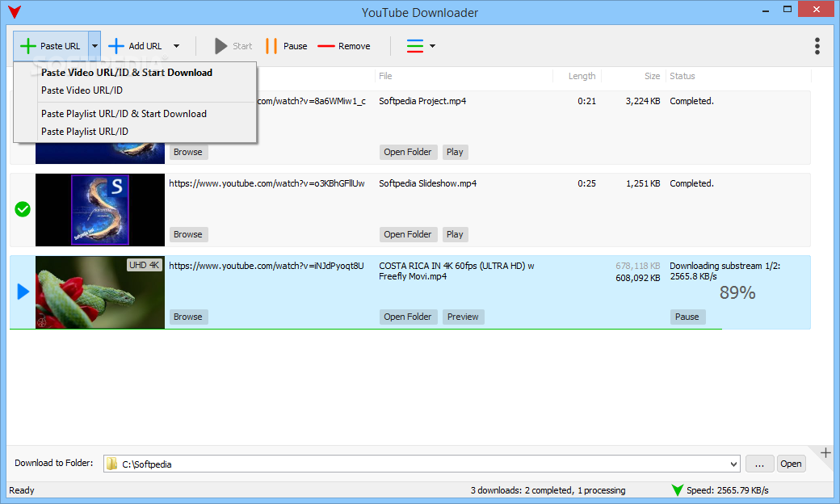The image size is (840, 504).
Task: Click the 0:25 length value
Action: [586, 183]
